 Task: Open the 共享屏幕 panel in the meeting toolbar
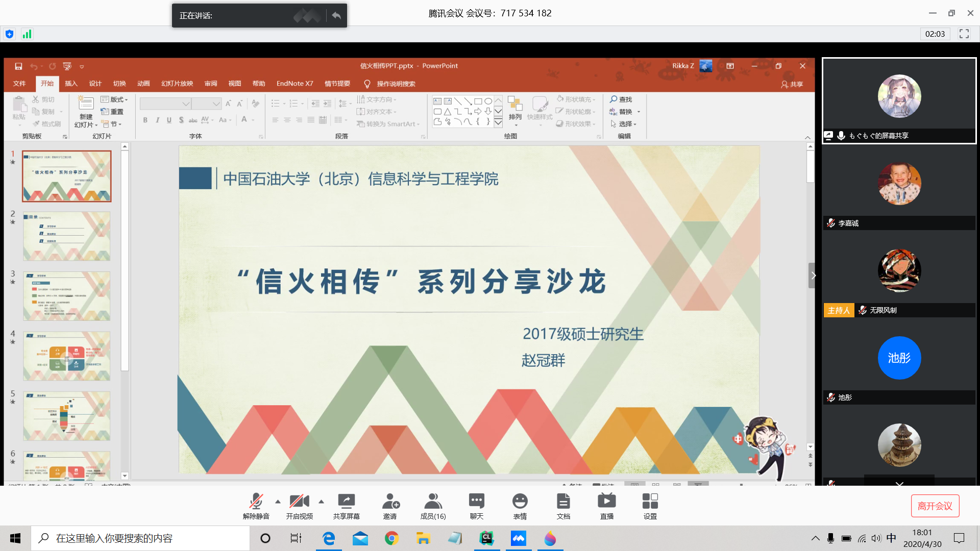(x=346, y=505)
